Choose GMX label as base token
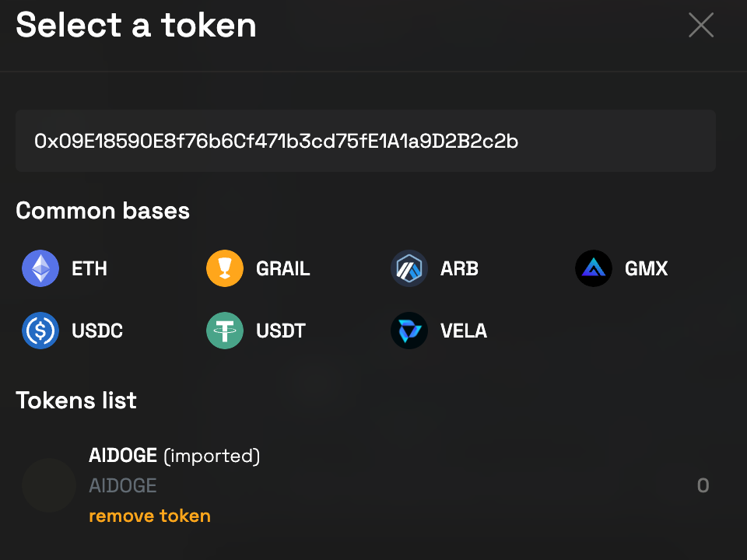 pos(646,268)
